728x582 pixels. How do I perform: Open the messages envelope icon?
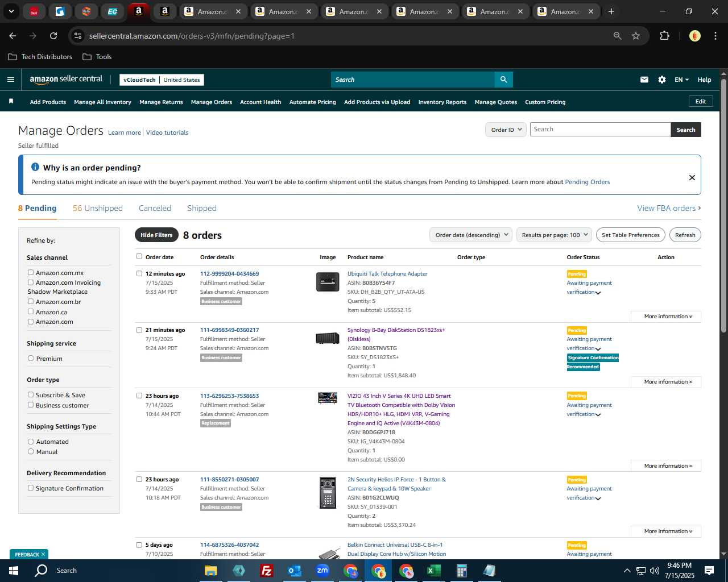[x=644, y=80]
